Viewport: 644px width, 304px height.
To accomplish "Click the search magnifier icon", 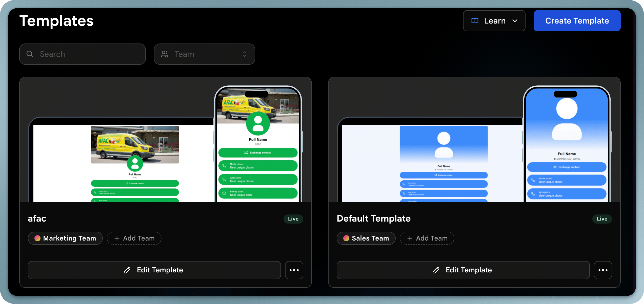I will click(x=30, y=54).
